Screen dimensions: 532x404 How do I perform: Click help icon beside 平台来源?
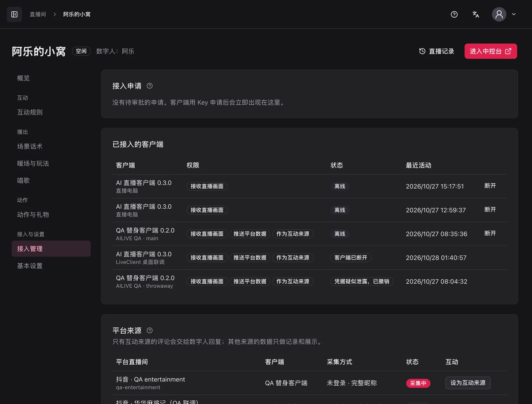(x=150, y=331)
